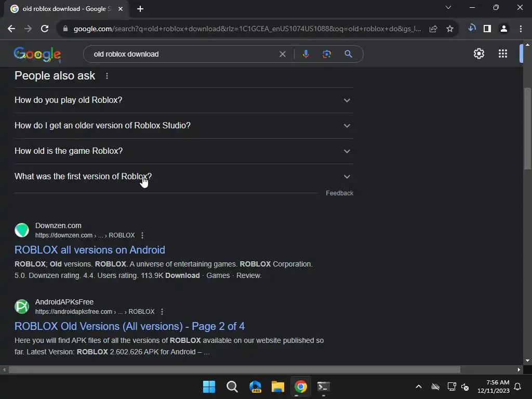Viewport: 532px width, 399px height.
Task: Open more options for Downzen.com result
Action: click(142, 235)
